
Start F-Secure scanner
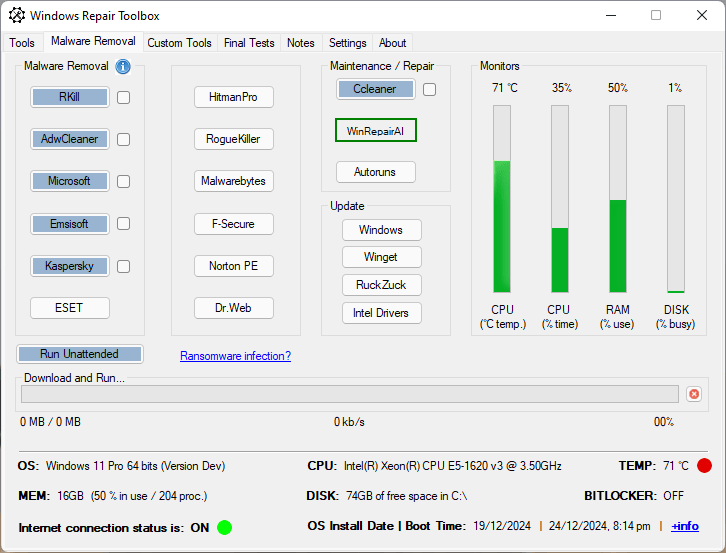tap(234, 224)
